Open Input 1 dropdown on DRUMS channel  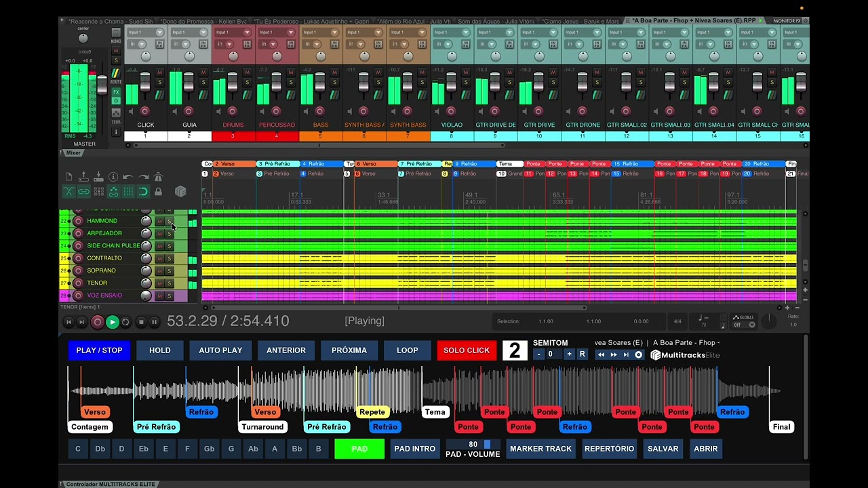[x=233, y=33]
